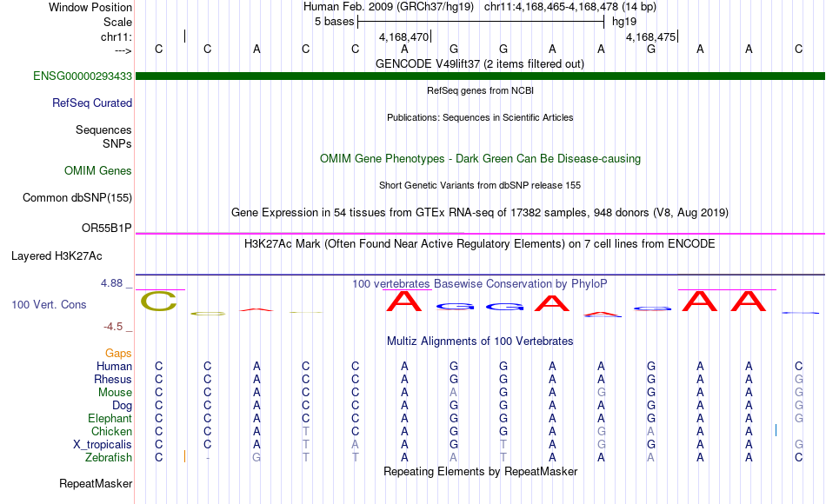
Task: Click the dash gap in Zebrafish row
Action: [208, 458]
